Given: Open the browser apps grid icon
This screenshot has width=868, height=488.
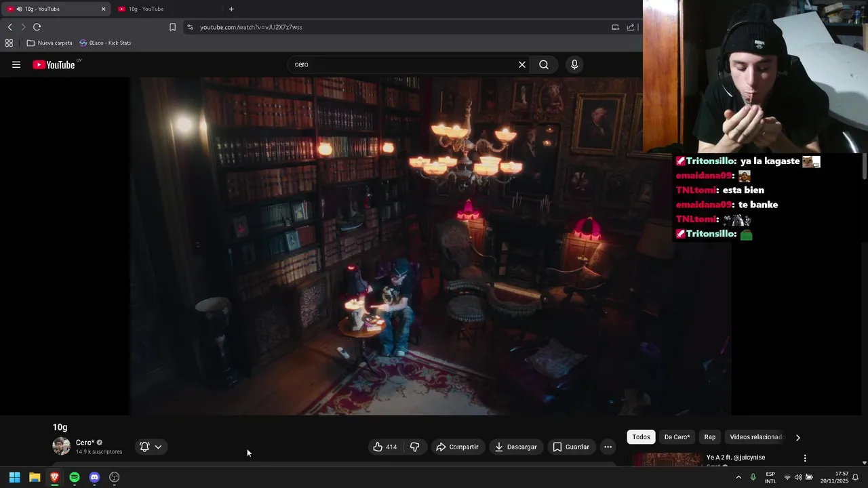Looking at the screenshot, I should [9, 43].
